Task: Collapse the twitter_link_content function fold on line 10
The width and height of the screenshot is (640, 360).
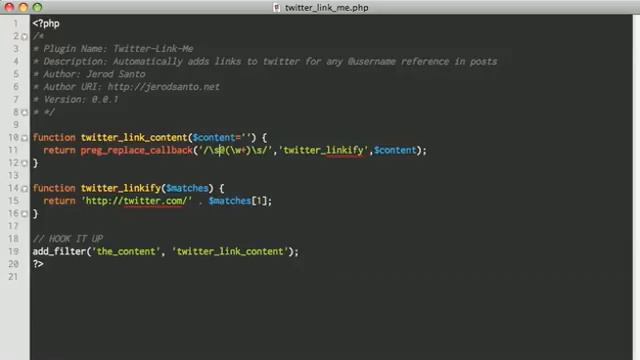Action: click(24, 138)
